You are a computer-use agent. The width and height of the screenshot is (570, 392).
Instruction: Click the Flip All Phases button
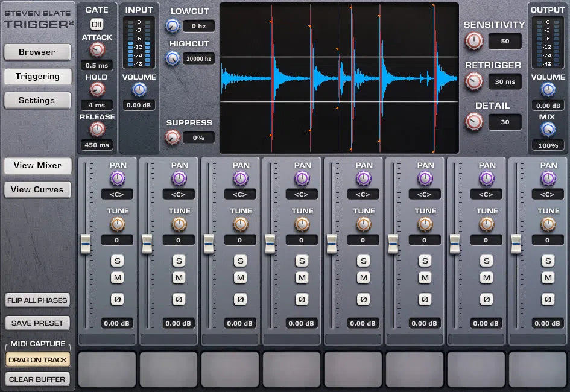click(x=37, y=300)
